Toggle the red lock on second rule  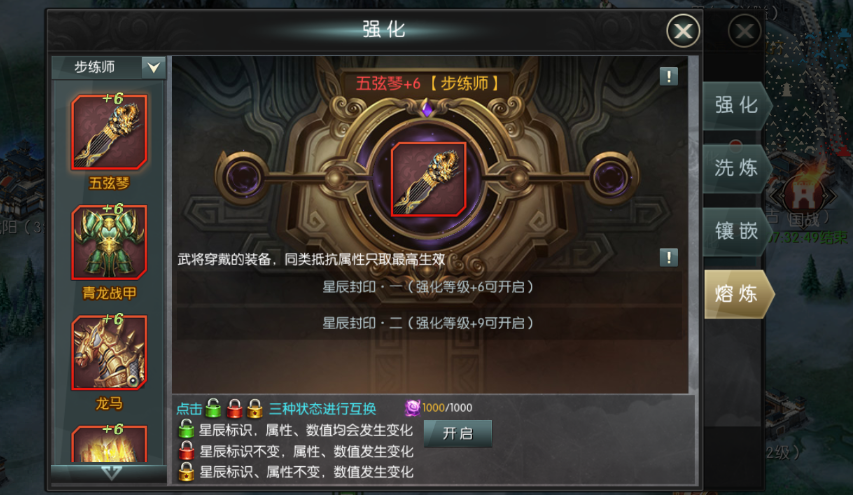click(x=186, y=450)
